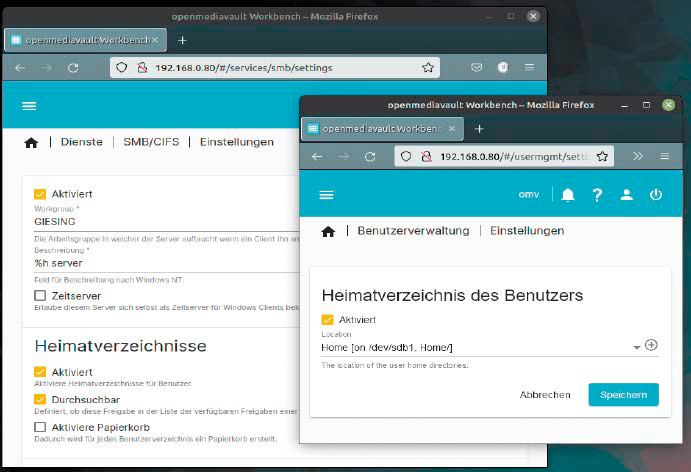The image size is (691, 472).
Task: Open SMB/CIFS breadcrumb link
Action: pyautogui.click(x=151, y=142)
